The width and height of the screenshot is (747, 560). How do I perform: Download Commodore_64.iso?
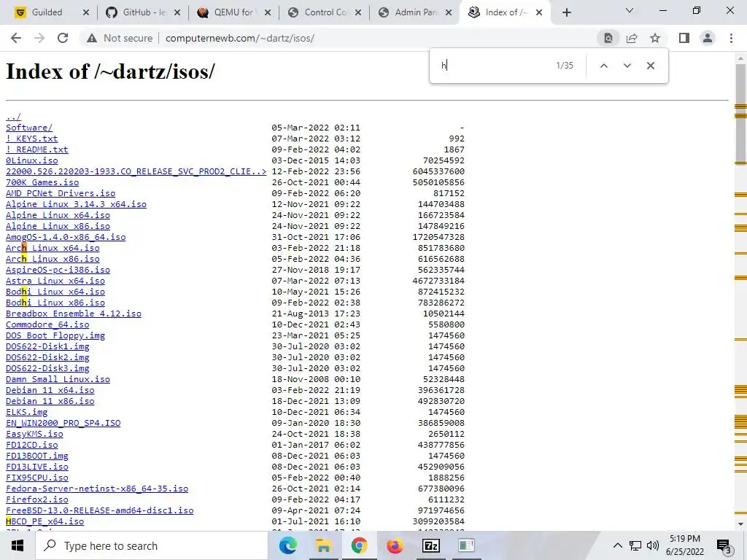coord(47,324)
